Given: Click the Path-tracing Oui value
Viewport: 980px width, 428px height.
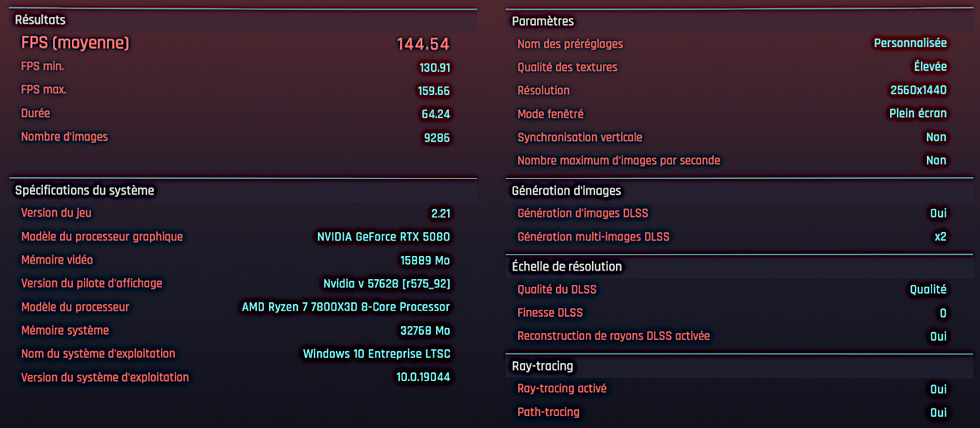Looking at the screenshot, I should [938, 413].
